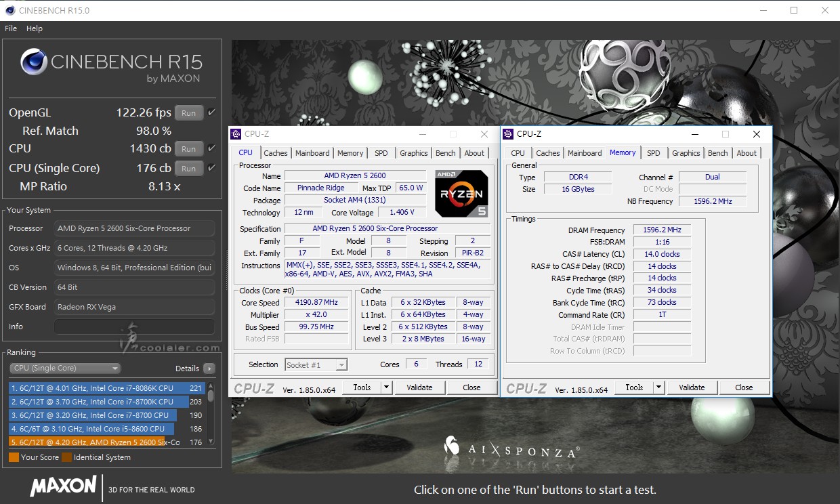
Task: Open Tools dropdown arrow in Memory CPU-Z
Action: tap(658, 387)
